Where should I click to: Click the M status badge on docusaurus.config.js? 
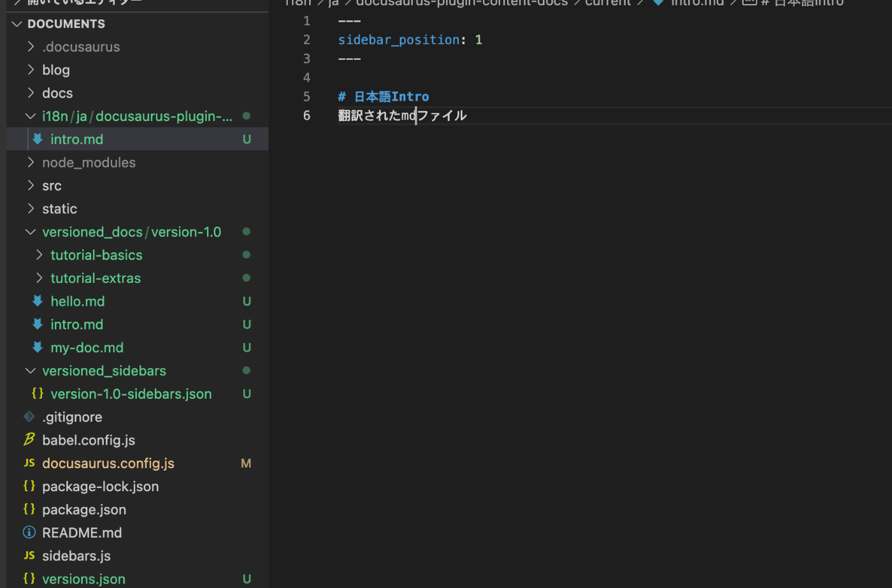246,463
